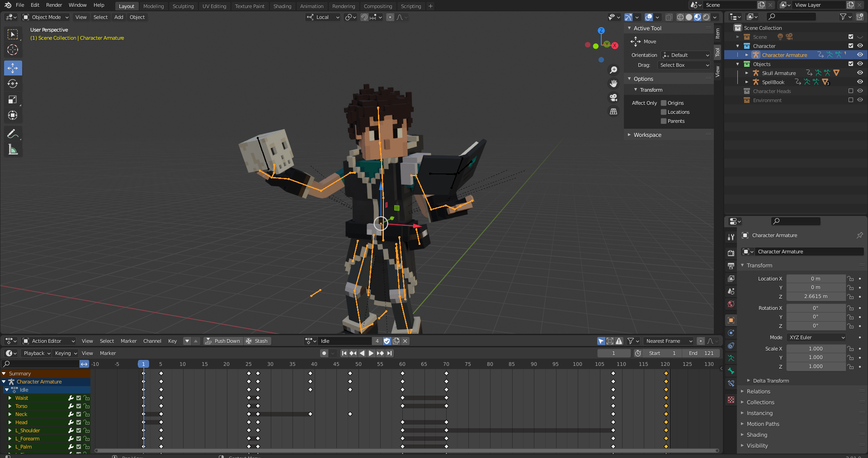Open the World properties tab
Image resolution: width=868 pixels, height=458 pixels.
(731, 304)
